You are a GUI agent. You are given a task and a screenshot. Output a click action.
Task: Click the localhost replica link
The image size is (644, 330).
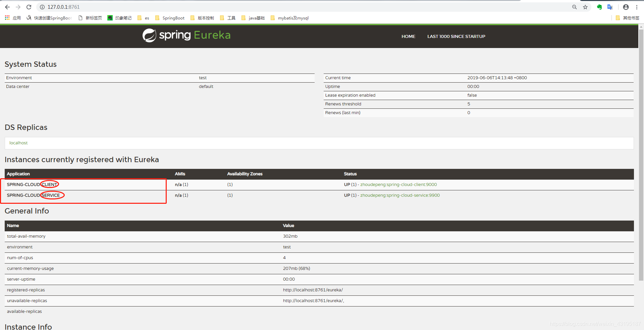[18, 143]
